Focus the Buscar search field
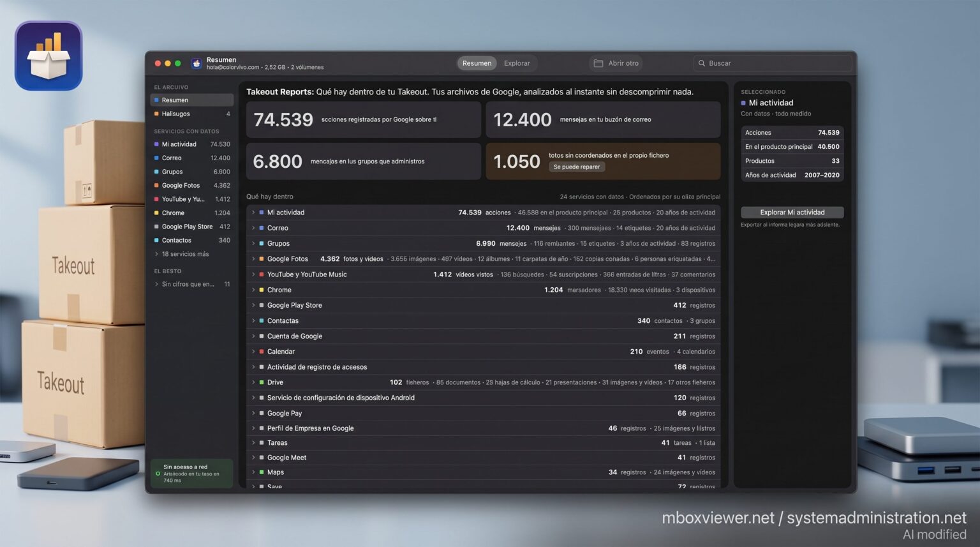The width and height of the screenshot is (980, 547). 772,63
